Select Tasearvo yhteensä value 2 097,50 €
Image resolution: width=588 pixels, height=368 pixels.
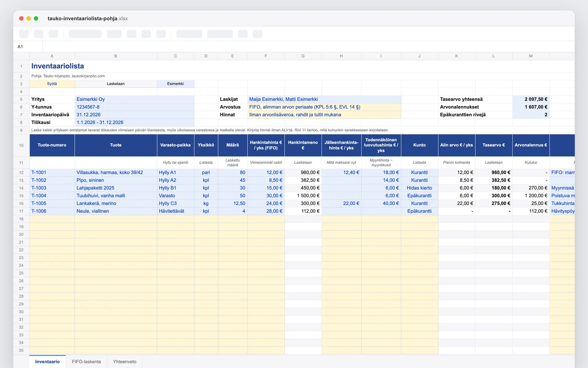tap(531, 99)
